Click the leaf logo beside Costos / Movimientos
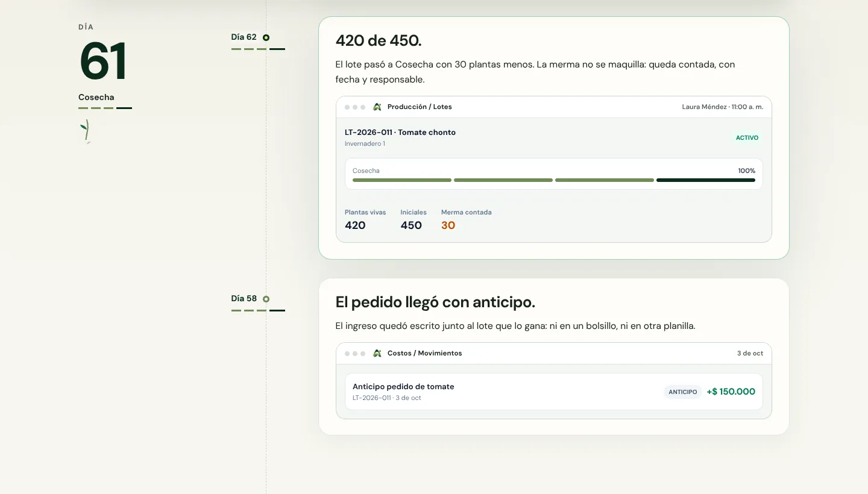This screenshot has height=494, width=868. click(x=377, y=353)
